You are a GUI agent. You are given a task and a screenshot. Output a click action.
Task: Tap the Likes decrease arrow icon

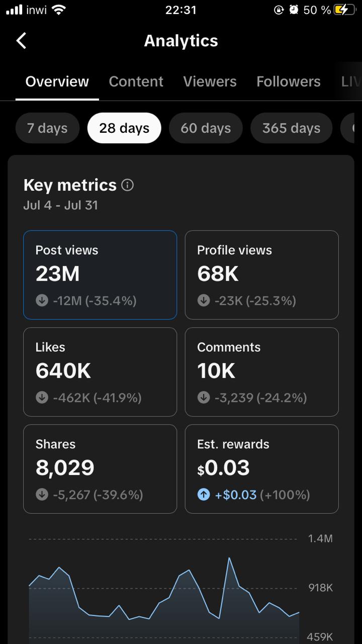pos(42,398)
